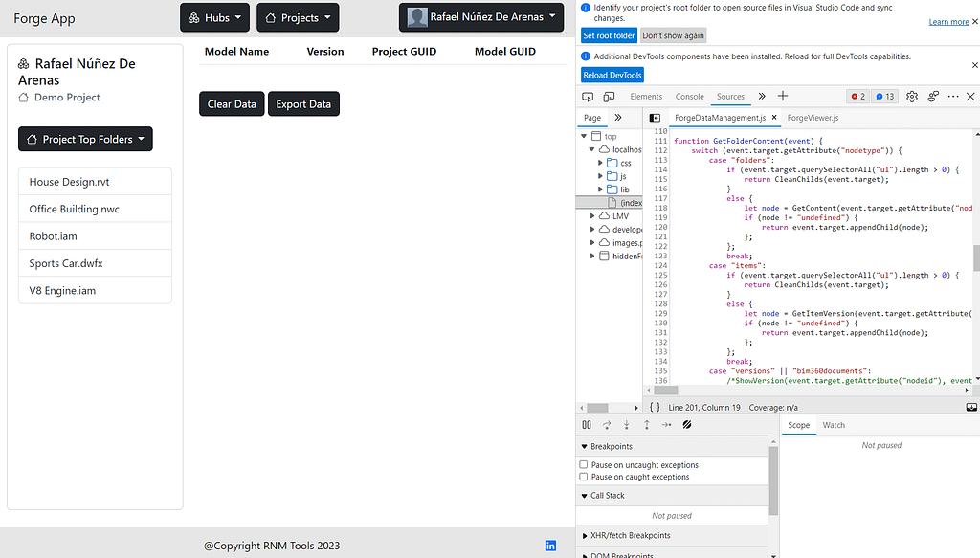Click the Clear Data button
This screenshot has width=980, height=558.
point(232,103)
